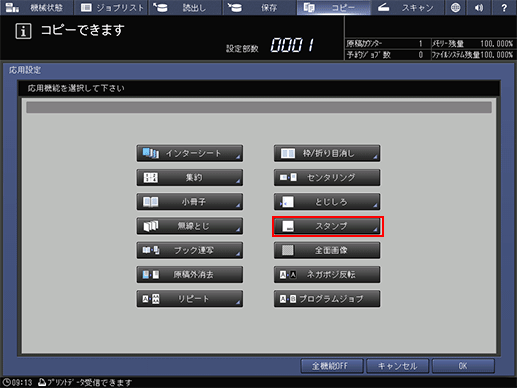Click the 集約 corner arrow
The image size is (517, 388).
click(238, 181)
